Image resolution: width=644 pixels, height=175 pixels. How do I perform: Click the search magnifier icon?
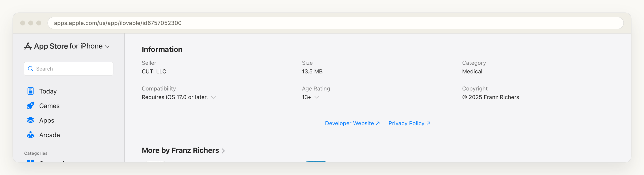[30, 69]
